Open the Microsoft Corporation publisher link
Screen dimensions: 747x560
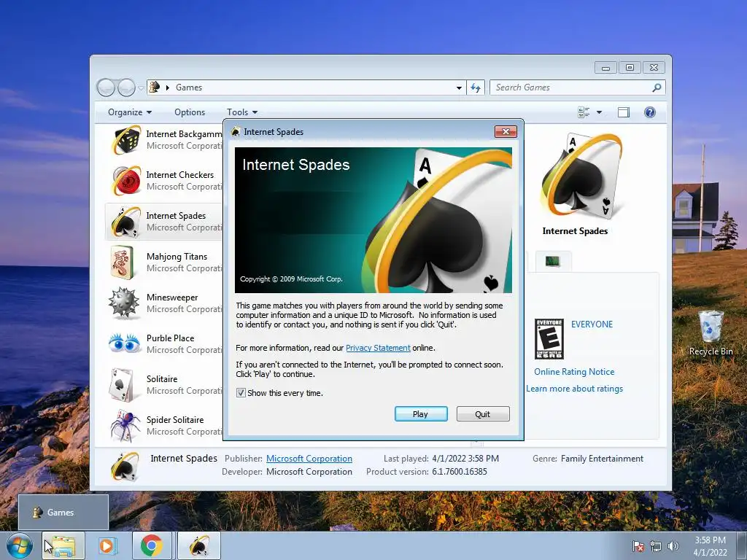coord(309,459)
